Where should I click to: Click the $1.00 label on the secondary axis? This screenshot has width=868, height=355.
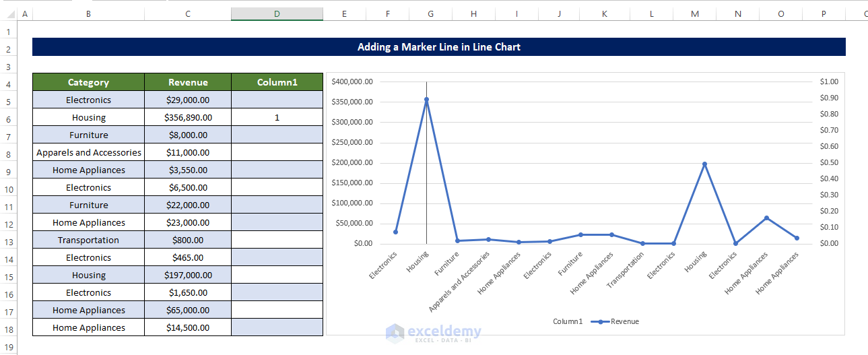[x=829, y=82]
